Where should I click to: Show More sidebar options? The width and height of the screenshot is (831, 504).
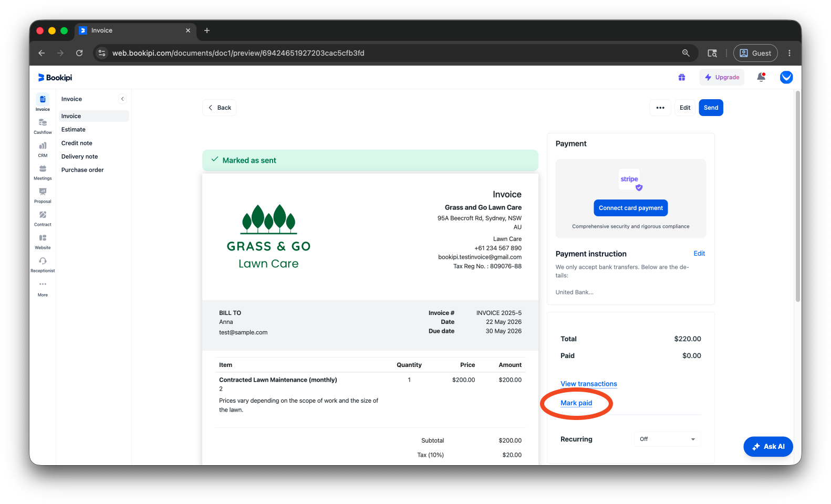(43, 288)
